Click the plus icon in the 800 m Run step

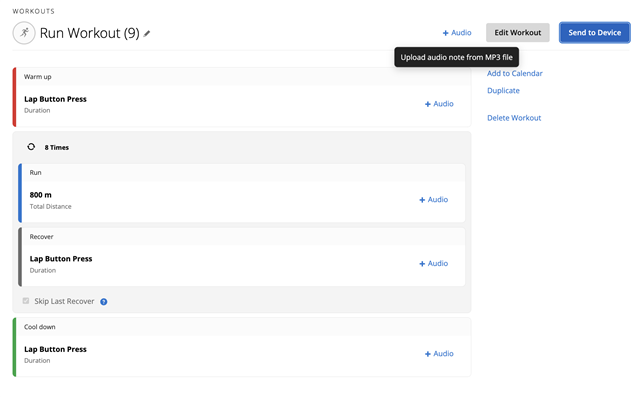[x=422, y=200]
